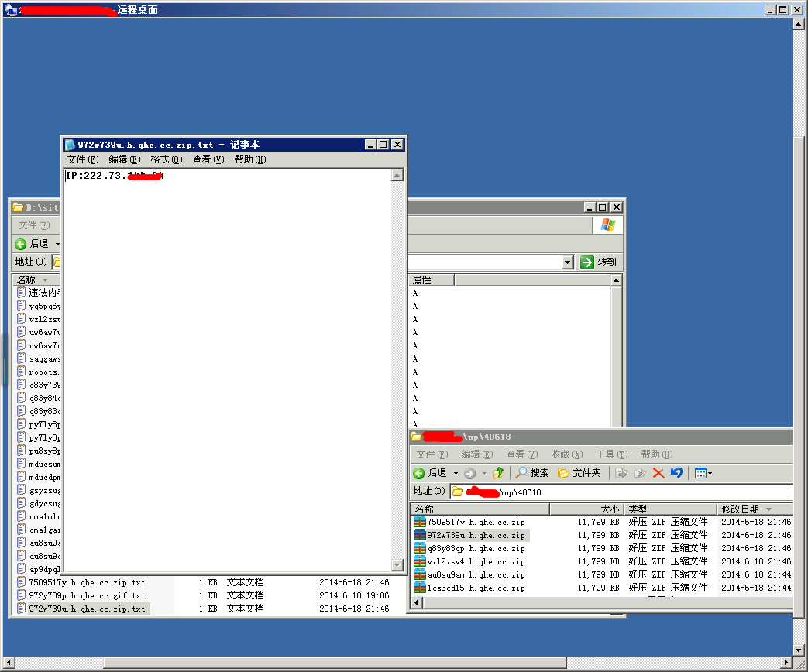Screen dimensions: 808x672
Task: Click the red Delete icon in the 40618 toolbar
Action: [658, 473]
